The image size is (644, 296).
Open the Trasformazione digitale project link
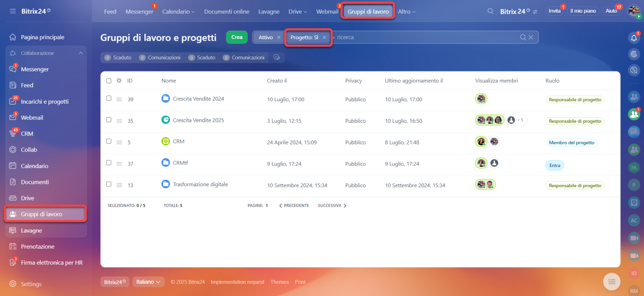pos(200,184)
